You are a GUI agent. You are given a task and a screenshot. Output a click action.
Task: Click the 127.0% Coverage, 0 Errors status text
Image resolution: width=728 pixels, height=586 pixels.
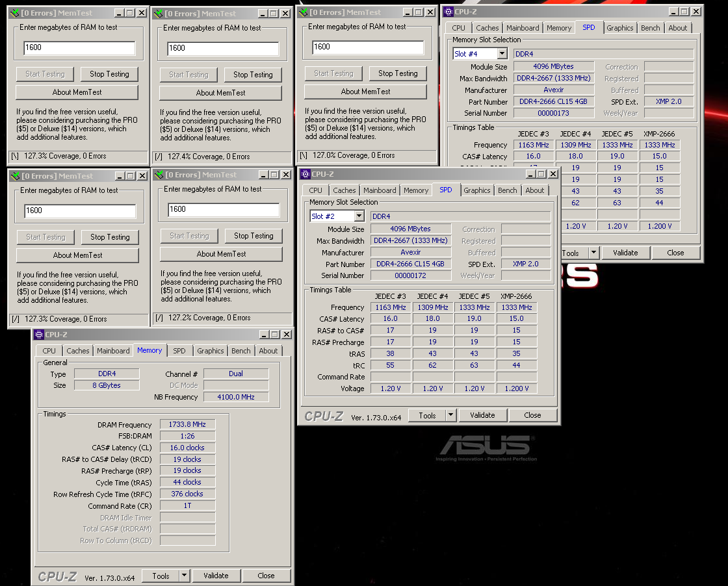[354, 155]
